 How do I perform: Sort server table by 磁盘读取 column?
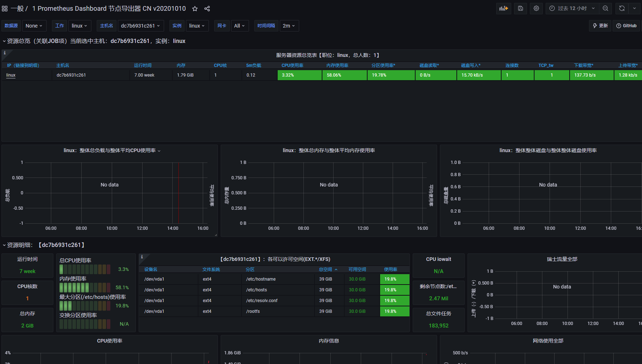(x=429, y=65)
